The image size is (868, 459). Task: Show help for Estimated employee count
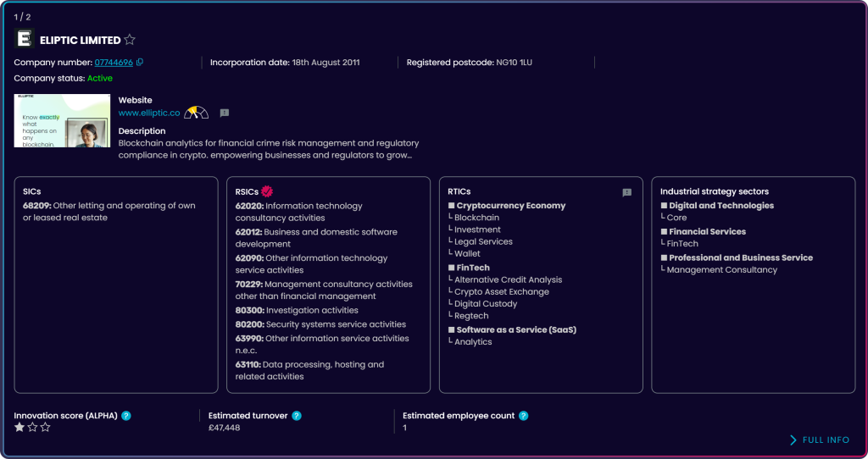[x=523, y=416]
